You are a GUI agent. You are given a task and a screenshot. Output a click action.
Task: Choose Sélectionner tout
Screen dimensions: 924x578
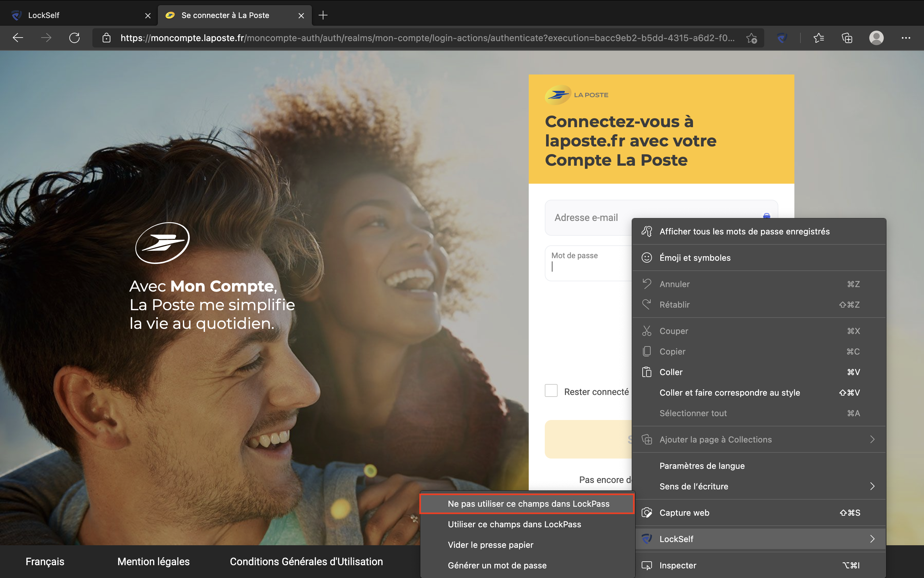759,413
